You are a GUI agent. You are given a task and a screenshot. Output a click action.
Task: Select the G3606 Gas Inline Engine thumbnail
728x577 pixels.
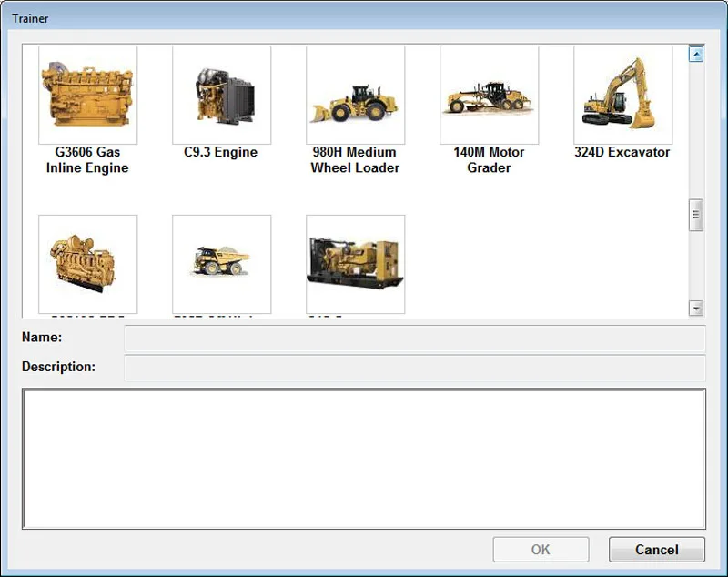[x=87, y=95]
